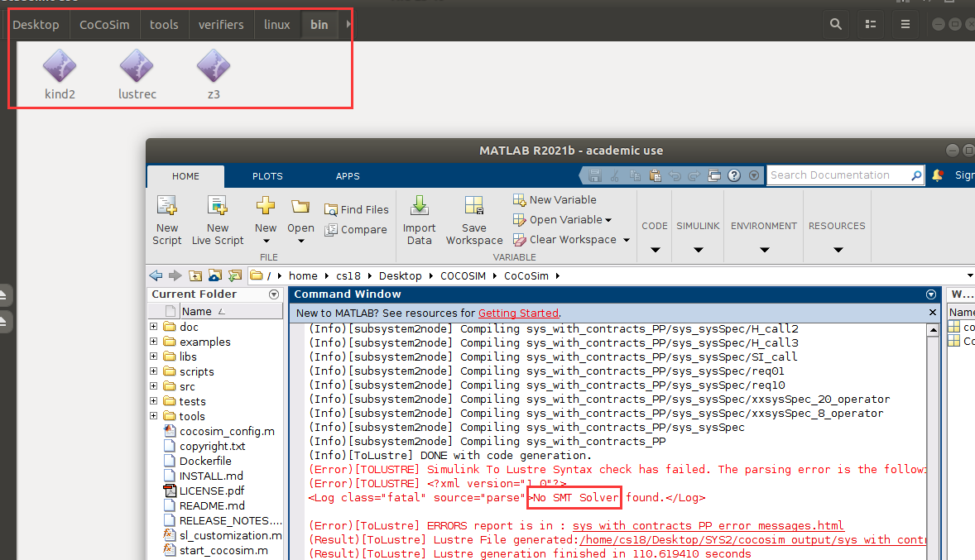Click the Help question mark icon
The width and height of the screenshot is (975, 560).
733,175
